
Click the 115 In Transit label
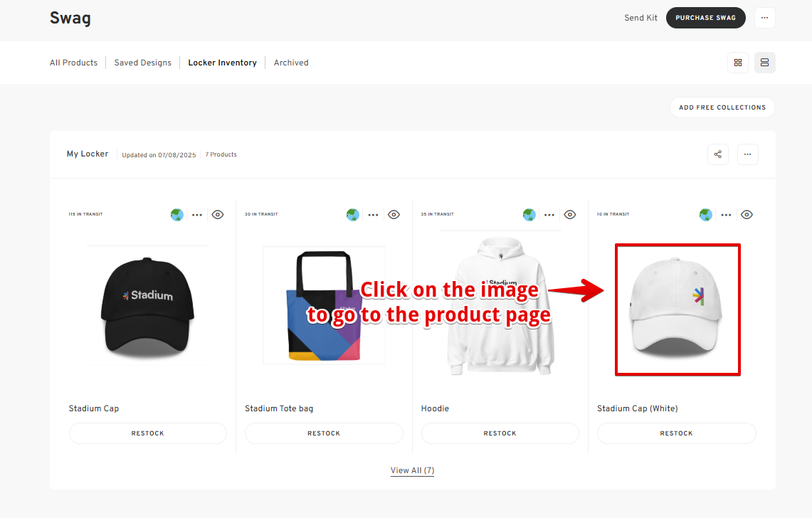pos(85,214)
